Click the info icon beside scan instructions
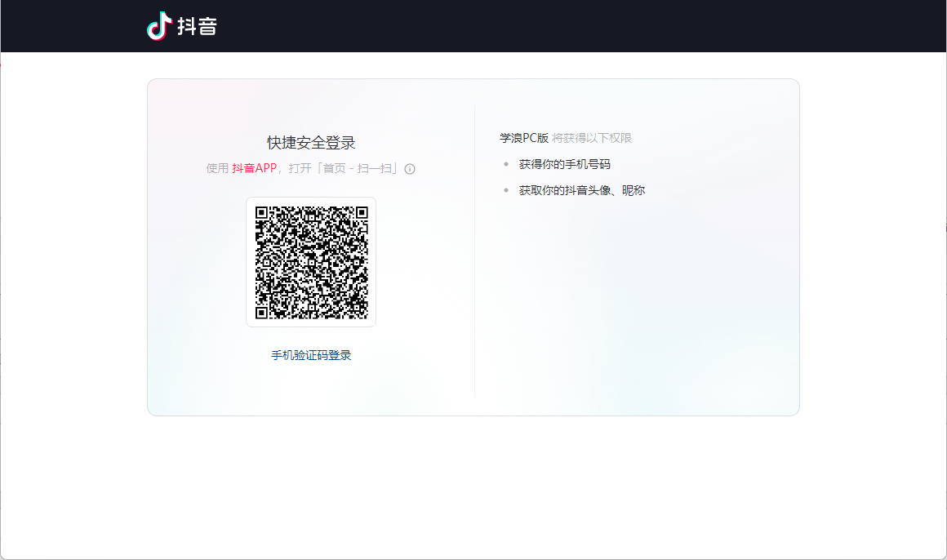Viewport: 947px width, 560px height. [x=410, y=169]
